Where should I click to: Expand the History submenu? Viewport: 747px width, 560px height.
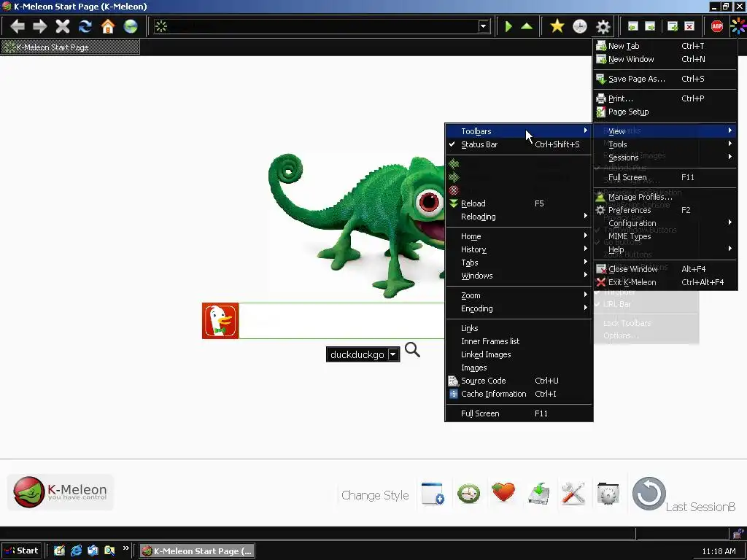[519, 249]
